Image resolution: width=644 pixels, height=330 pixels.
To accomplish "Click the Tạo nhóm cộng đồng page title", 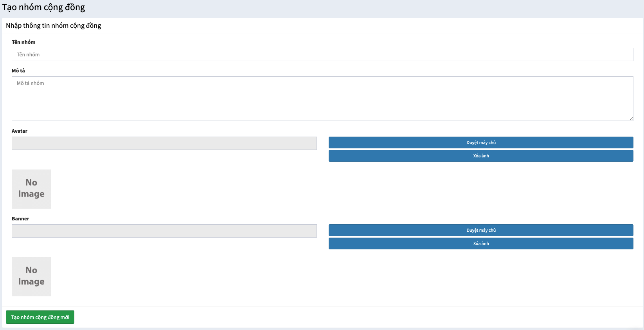I will pyautogui.click(x=43, y=7).
